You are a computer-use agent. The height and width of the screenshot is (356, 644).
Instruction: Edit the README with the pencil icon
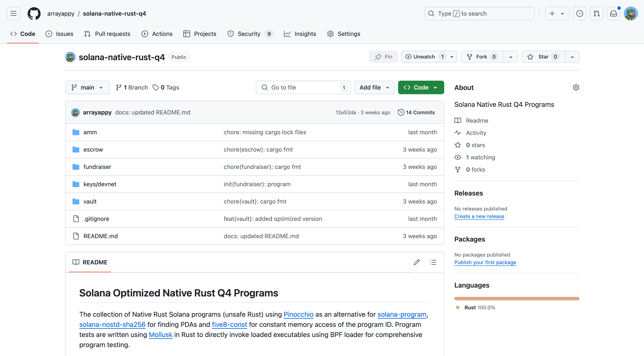(x=417, y=262)
